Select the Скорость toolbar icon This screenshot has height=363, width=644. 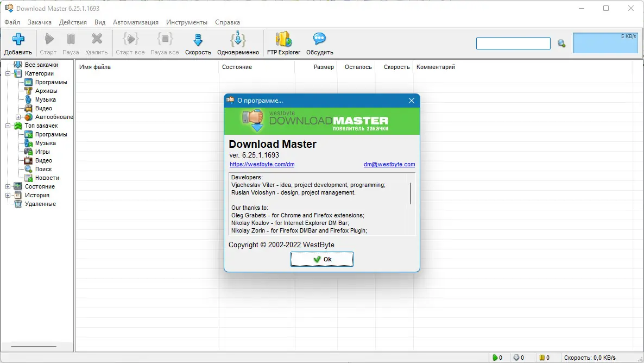click(198, 43)
